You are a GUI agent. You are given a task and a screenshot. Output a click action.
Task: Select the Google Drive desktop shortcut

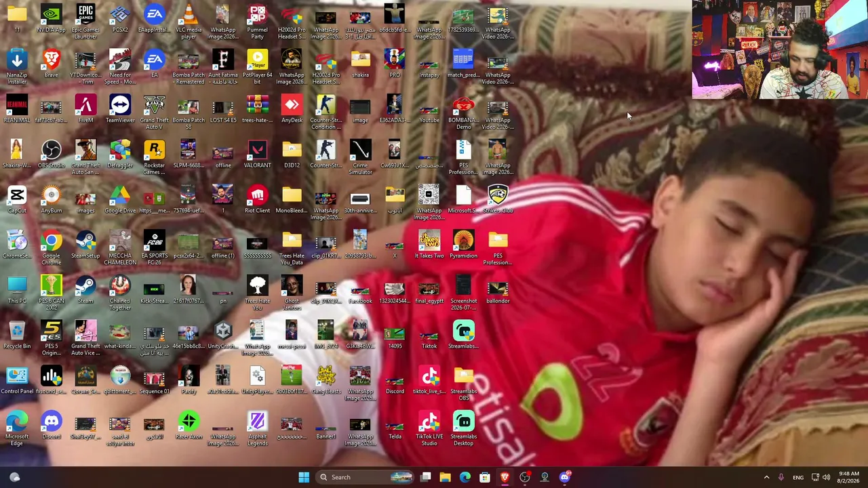click(x=120, y=200)
